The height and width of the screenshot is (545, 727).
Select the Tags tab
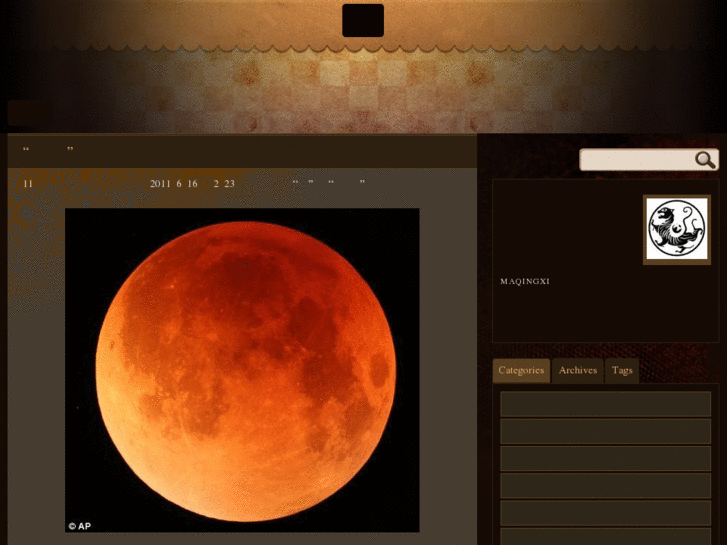(622, 370)
